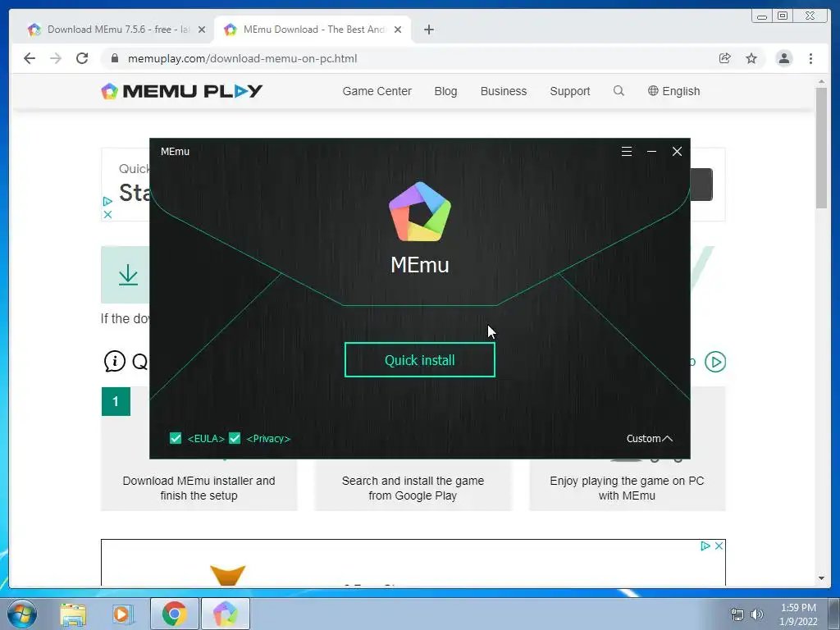Open Windows Media Player from taskbar

pyautogui.click(x=121, y=614)
